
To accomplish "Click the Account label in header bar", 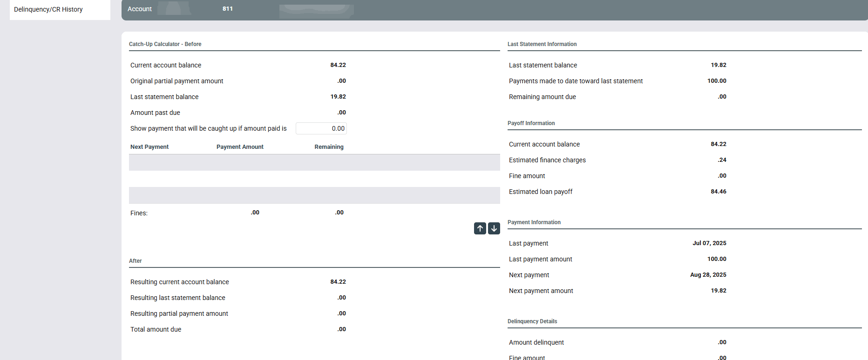I will pyautogui.click(x=140, y=9).
